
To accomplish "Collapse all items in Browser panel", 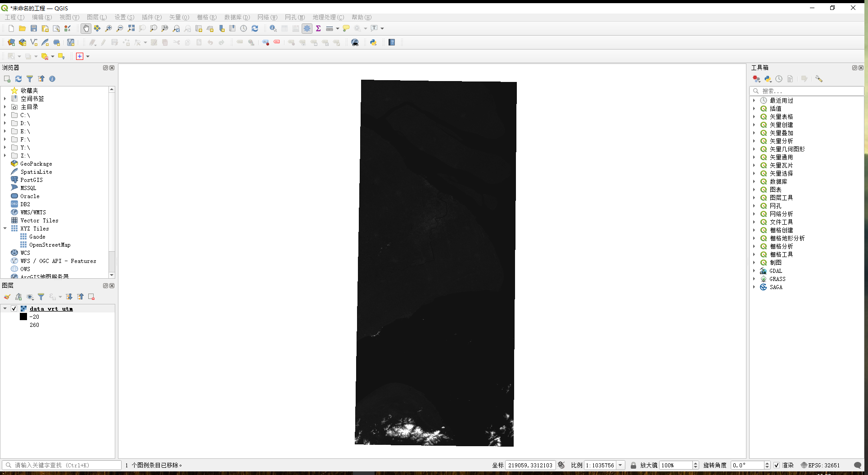I will 41,79.
